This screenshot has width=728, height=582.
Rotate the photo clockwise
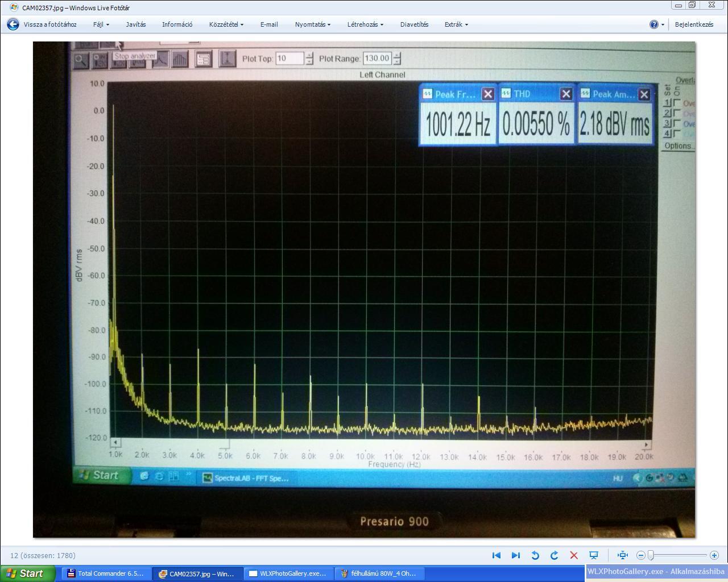coord(555,555)
